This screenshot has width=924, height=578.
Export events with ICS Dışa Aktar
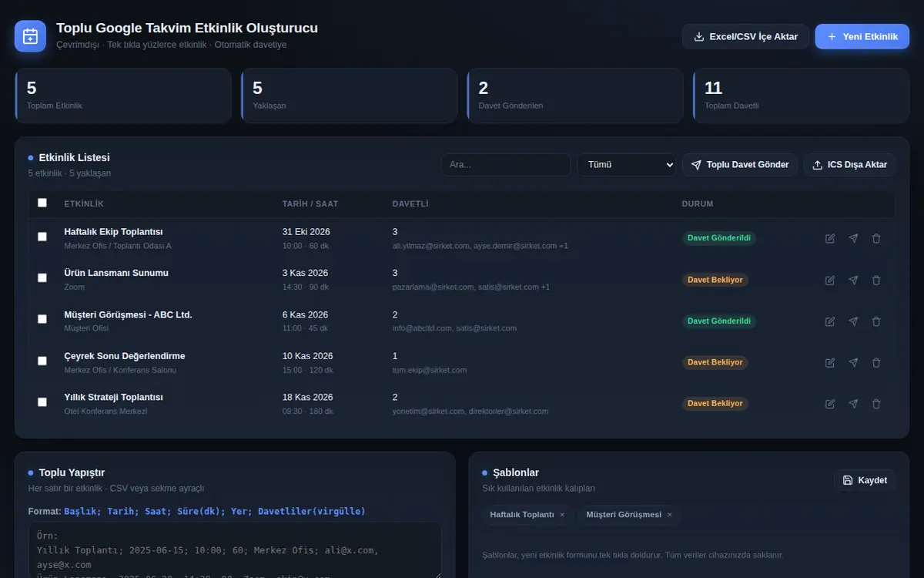click(850, 165)
